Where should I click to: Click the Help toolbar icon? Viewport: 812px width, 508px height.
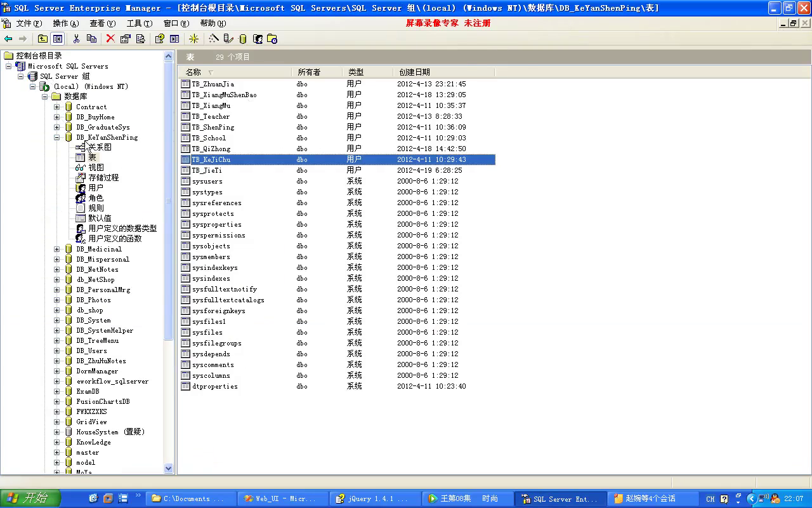pyautogui.click(x=159, y=39)
